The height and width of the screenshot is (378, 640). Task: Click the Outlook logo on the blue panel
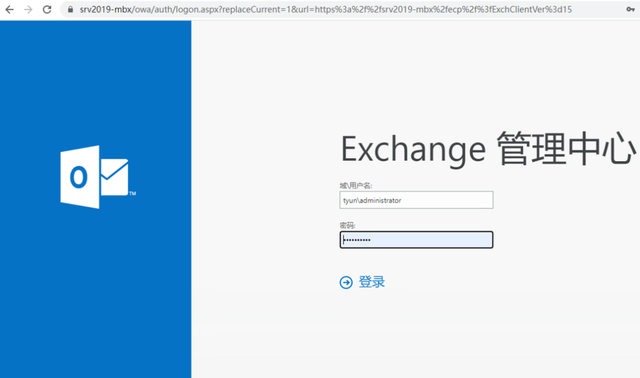coord(98,177)
